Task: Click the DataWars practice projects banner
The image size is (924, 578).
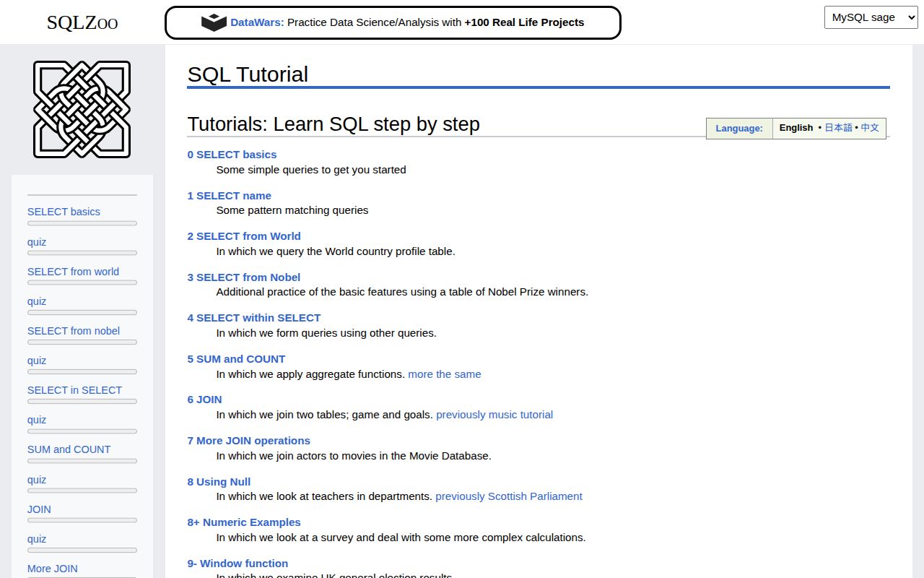Action: click(x=393, y=22)
